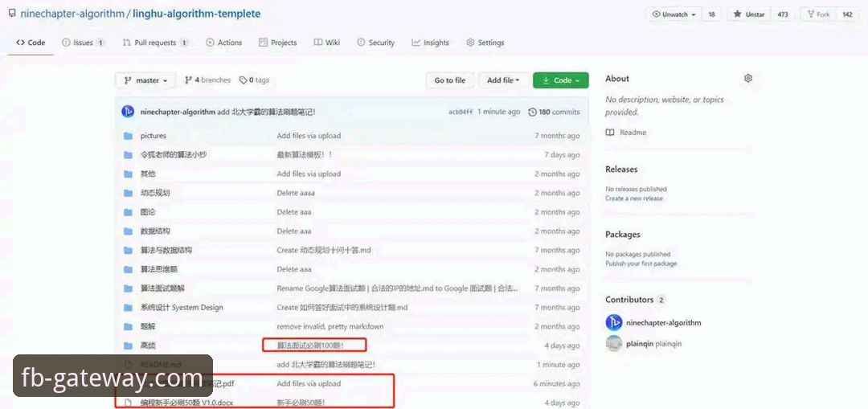Open the Wiki tab
Viewport: 868px width, 409px height.
click(327, 43)
